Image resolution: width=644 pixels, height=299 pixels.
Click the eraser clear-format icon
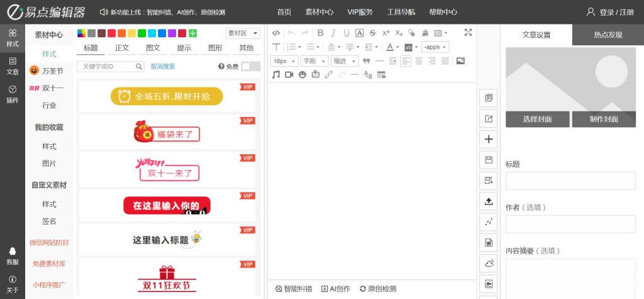(411, 33)
